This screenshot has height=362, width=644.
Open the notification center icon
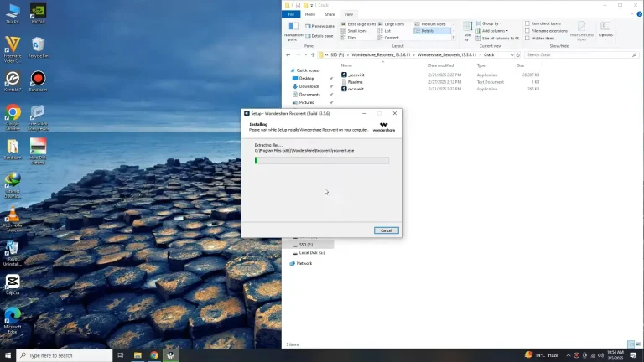tap(633, 355)
